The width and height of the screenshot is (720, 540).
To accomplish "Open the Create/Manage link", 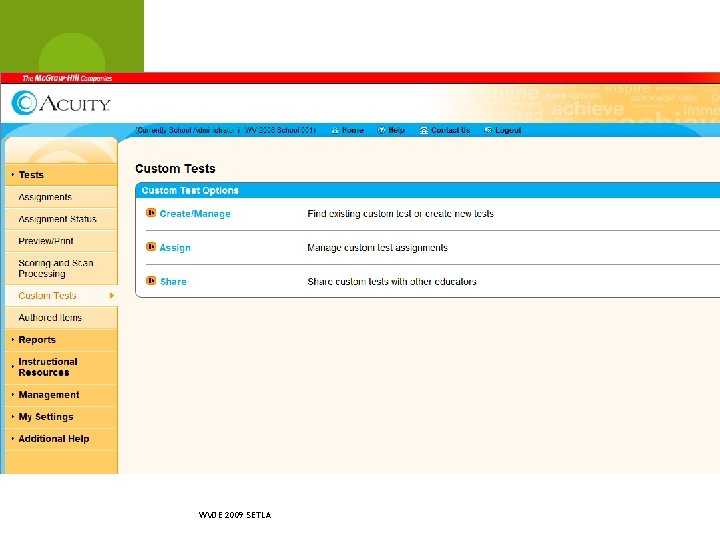I will (195, 214).
